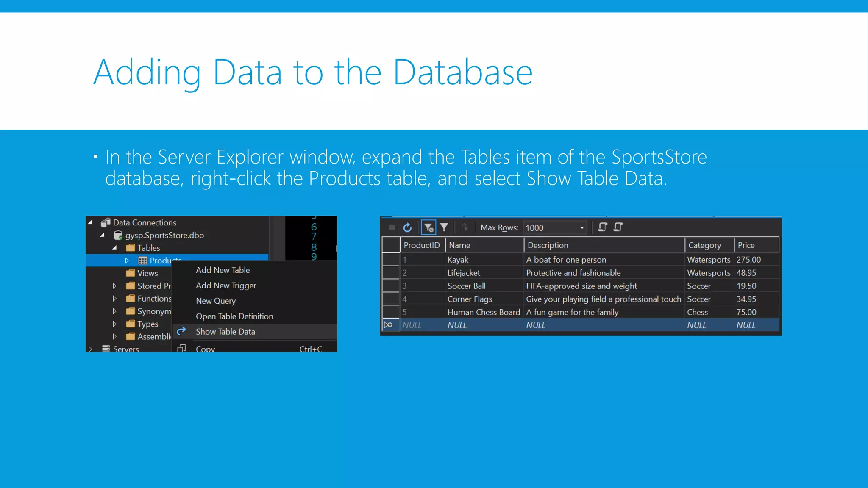Click the first script icon after Max Rows
This screenshot has width=868, height=488.
[602, 227]
